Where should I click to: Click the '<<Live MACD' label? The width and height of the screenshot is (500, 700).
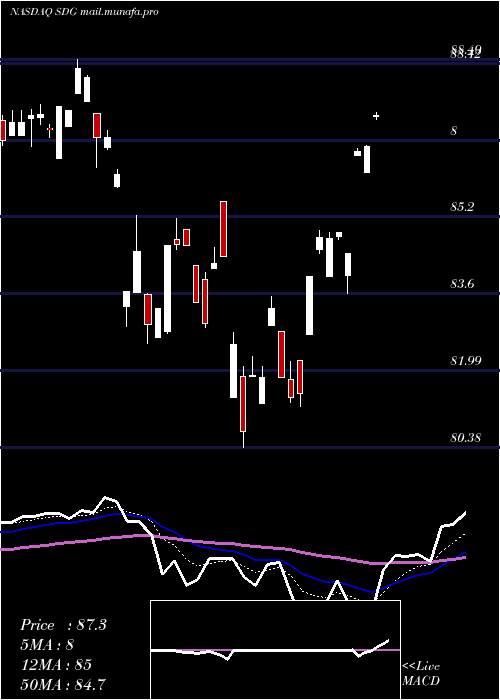click(x=421, y=674)
